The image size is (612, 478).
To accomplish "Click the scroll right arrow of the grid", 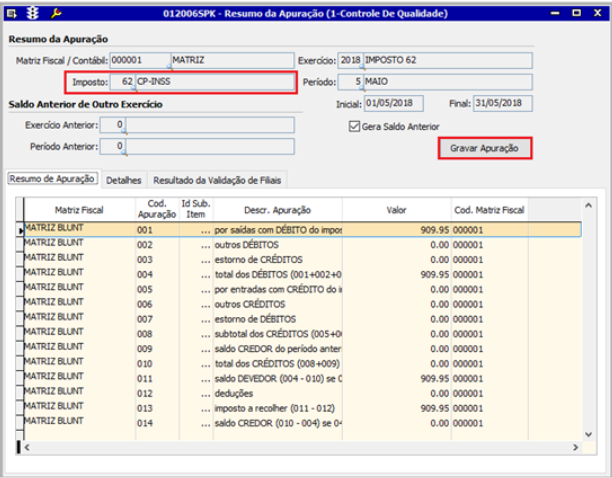I will click(x=576, y=448).
